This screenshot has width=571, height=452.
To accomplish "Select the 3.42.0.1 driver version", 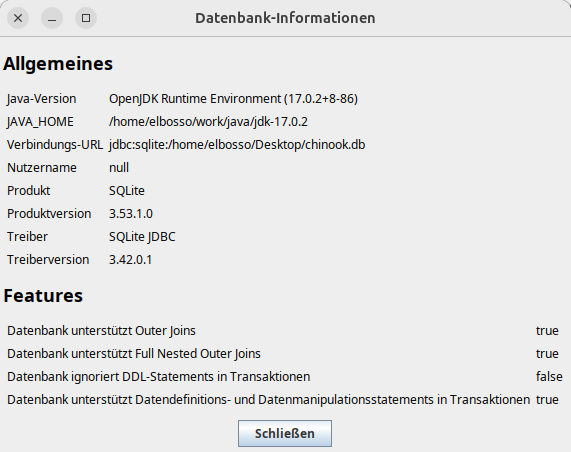I will [x=130, y=259].
